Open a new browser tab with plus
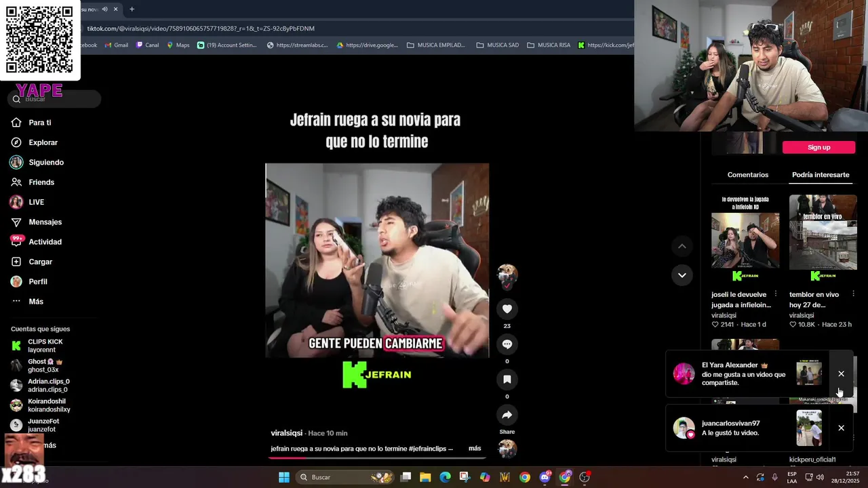This screenshot has height=488, width=868. [x=132, y=9]
